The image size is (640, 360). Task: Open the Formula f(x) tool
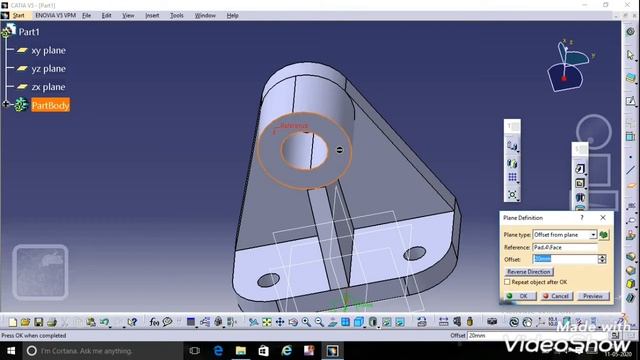(x=154, y=322)
